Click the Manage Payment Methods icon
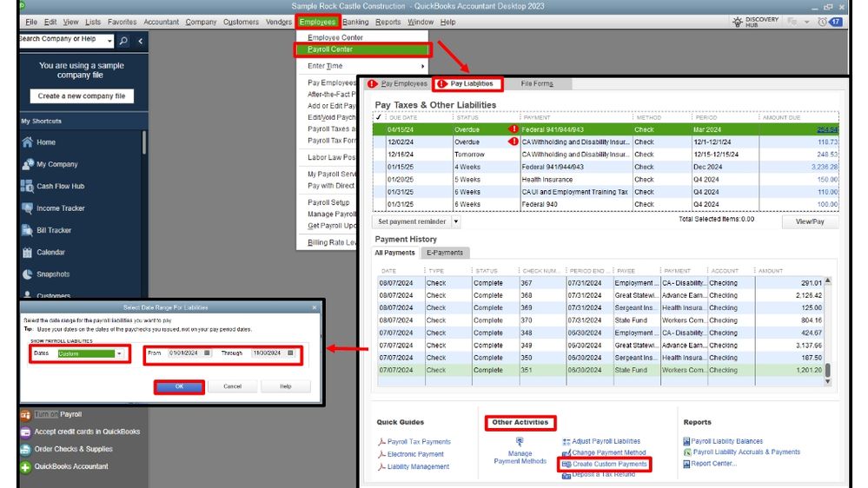 click(520, 441)
